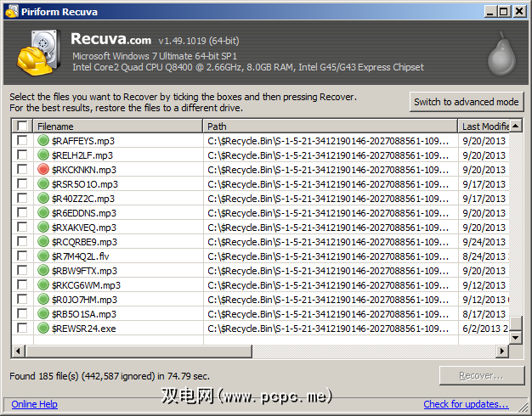
Task: Click the green status dot for $RCQRBE9.mp3
Action: (x=43, y=241)
